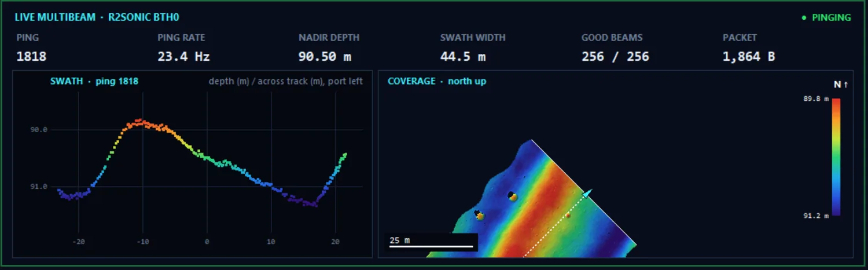The height and width of the screenshot is (270, 868).
Task: Click the depth / across track axis caption
Action: tap(286, 81)
